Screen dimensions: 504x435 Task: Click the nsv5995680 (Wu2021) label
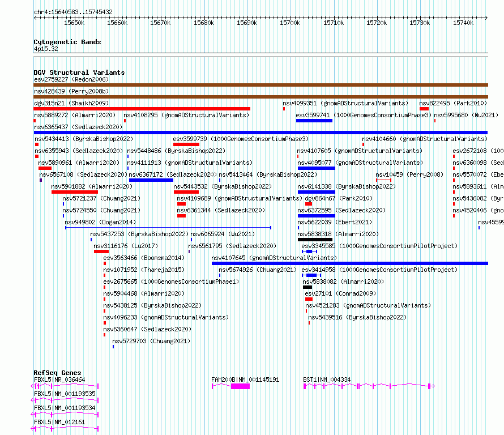tap(466, 115)
